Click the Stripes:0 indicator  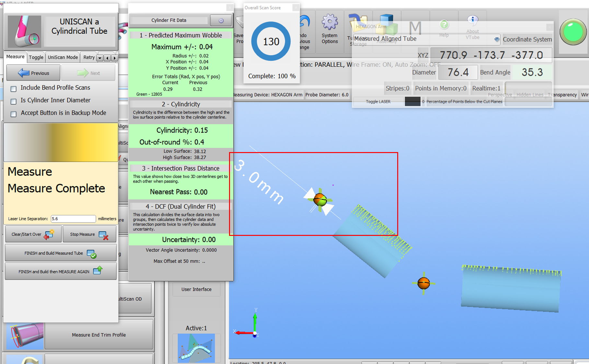tap(398, 88)
